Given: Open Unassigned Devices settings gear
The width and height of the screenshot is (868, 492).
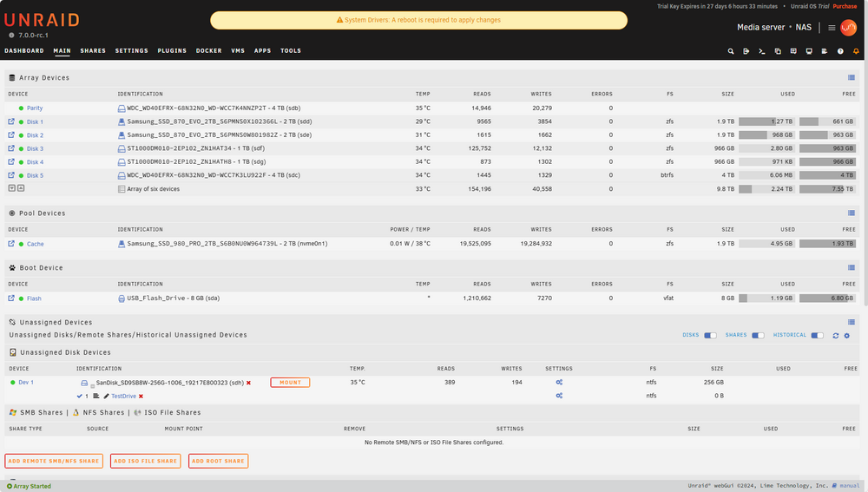Looking at the screenshot, I should click(847, 336).
